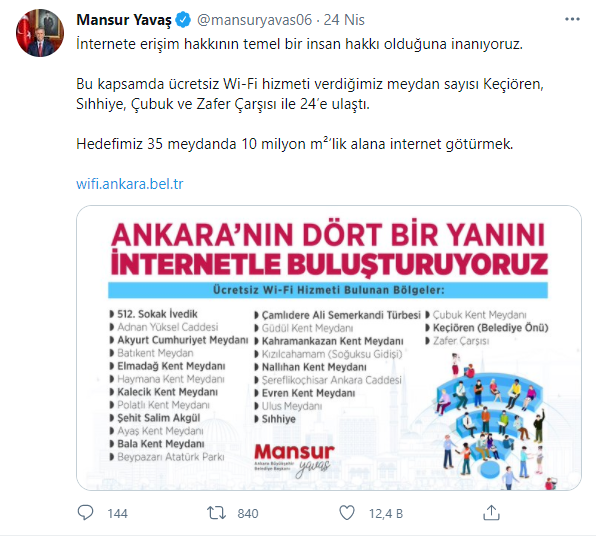The width and height of the screenshot is (596, 536).
Task: Click the Mansur Yavaş logo in image
Action: point(294,459)
